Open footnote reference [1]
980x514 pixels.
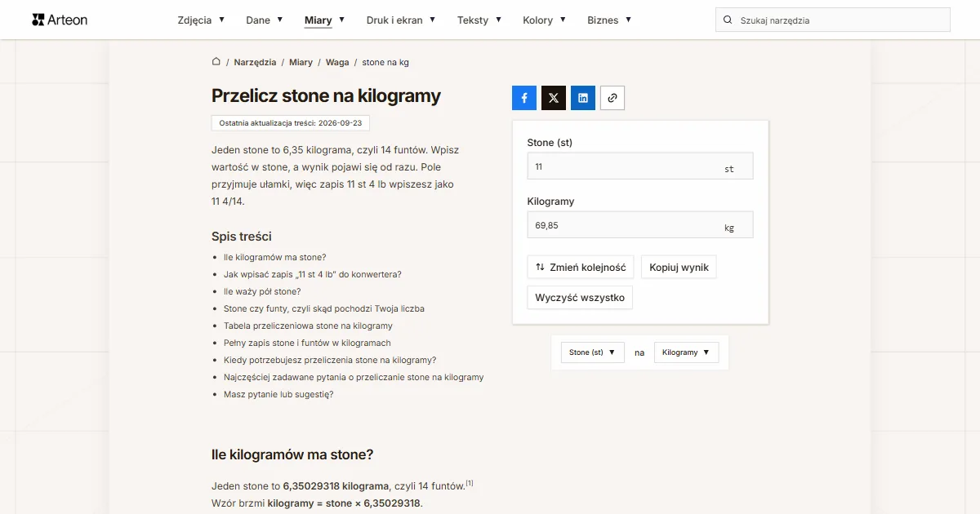[x=470, y=483]
